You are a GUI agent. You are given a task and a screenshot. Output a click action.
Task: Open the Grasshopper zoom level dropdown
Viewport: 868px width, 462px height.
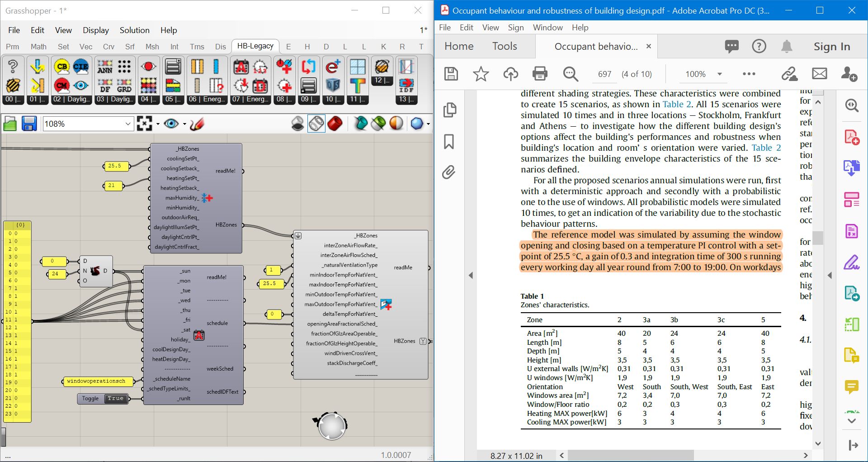pos(128,124)
